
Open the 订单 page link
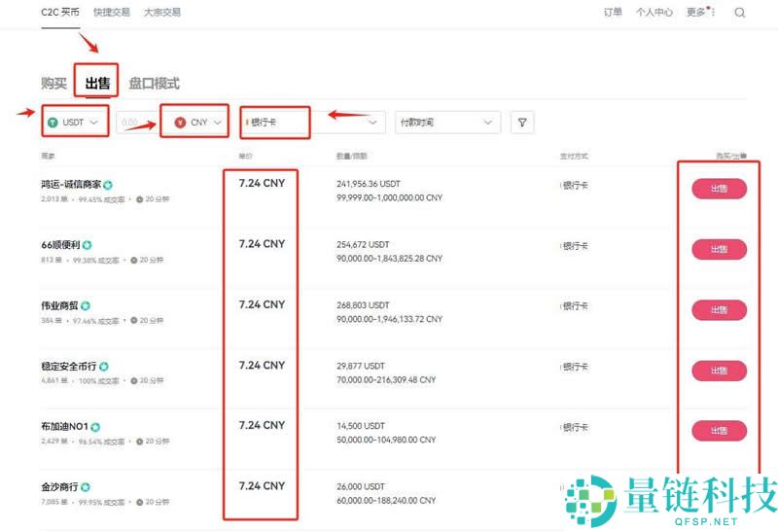(613, 13)
